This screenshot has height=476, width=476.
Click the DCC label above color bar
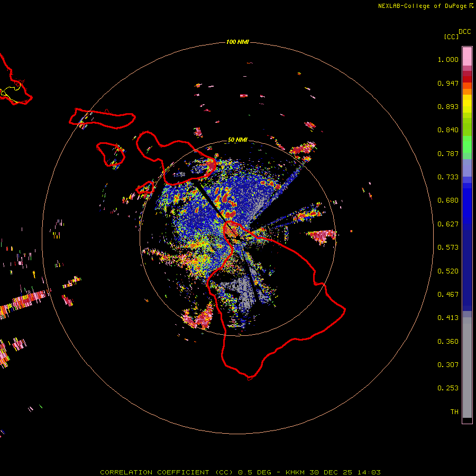coord(464,32)
